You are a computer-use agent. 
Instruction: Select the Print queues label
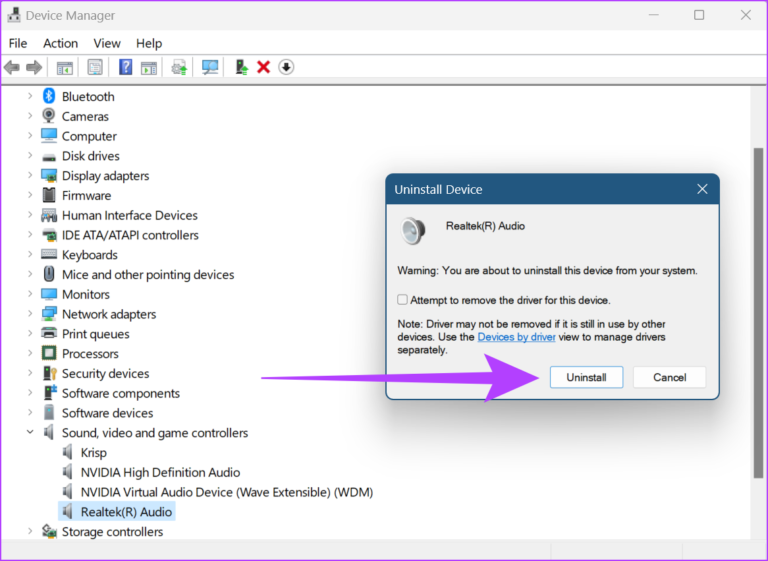click(96, 334)
